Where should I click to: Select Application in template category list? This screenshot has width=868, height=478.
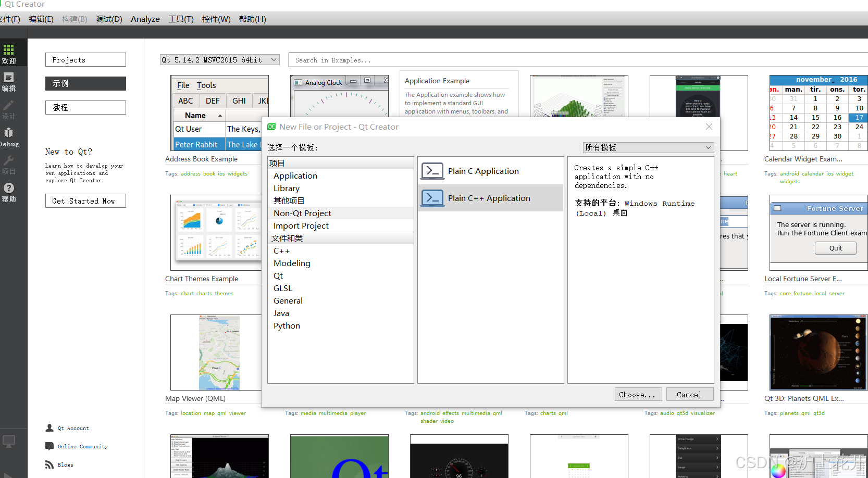coord(341,176)
